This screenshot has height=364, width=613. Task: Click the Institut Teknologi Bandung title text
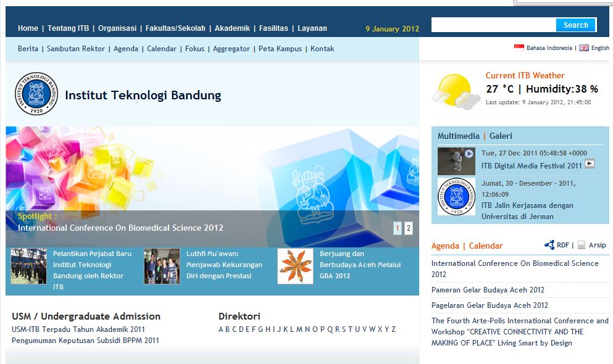click(143, 95)
